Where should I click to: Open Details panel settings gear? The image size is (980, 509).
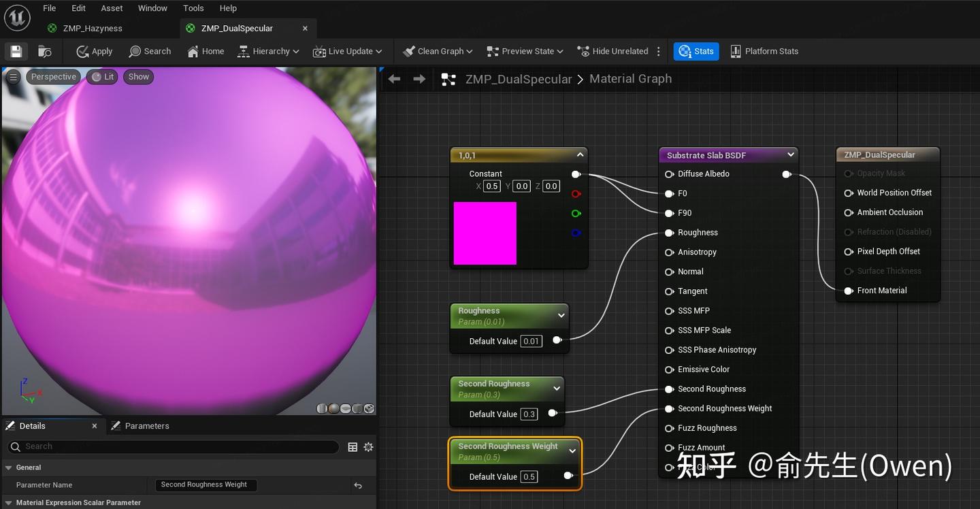(x=368, y=447)
